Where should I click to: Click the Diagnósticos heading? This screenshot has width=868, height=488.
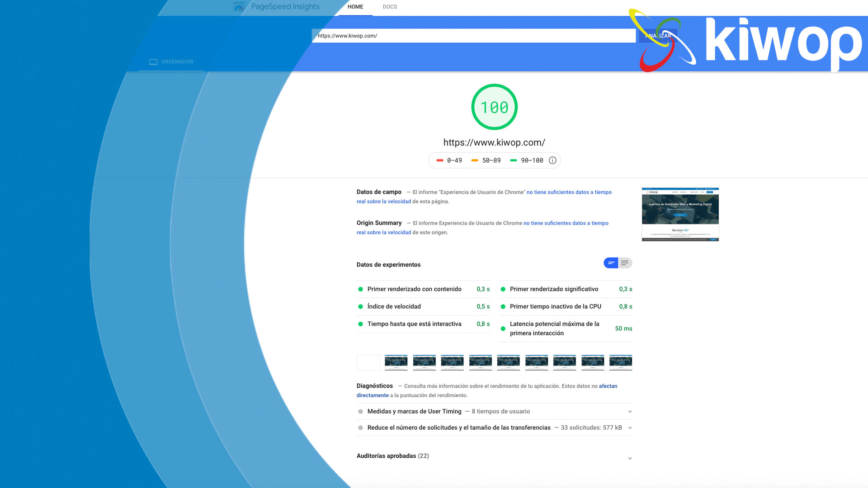coord(375,386)
